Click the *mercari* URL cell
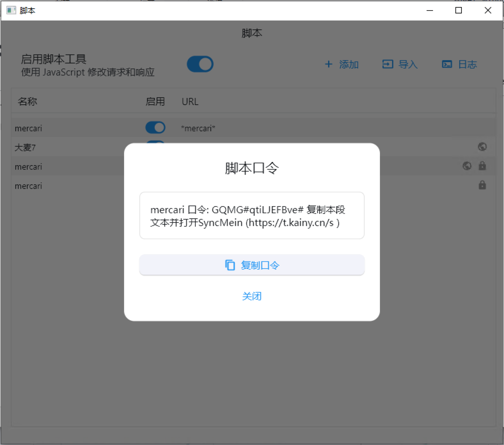 point(198,128)
